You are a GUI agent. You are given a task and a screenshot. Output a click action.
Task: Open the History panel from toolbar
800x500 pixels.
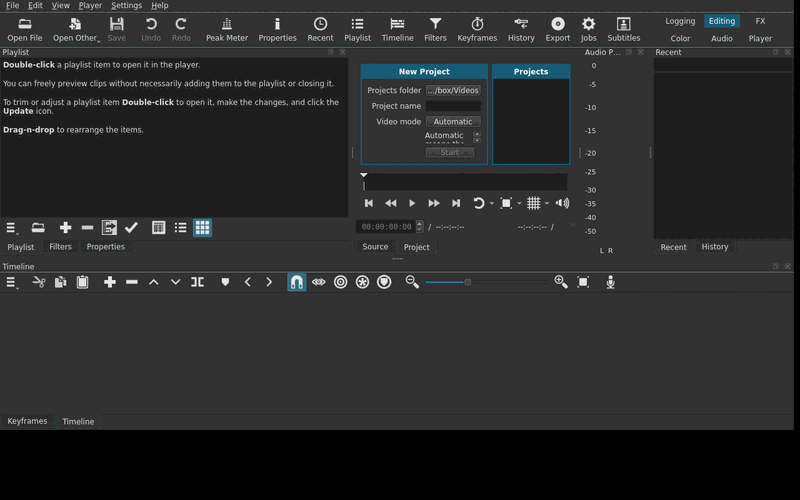[521, 30]
